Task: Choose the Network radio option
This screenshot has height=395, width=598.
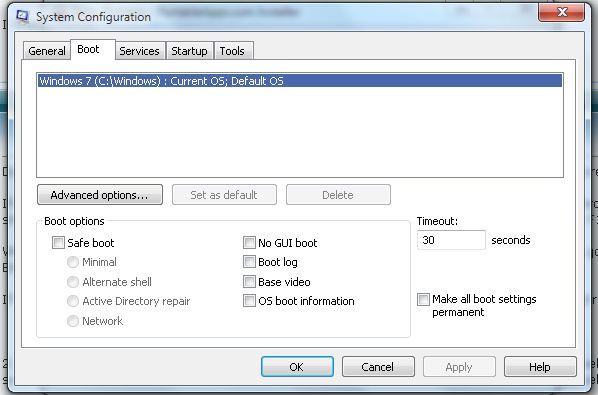Action: pyautogui.click(x=72, y=321)
